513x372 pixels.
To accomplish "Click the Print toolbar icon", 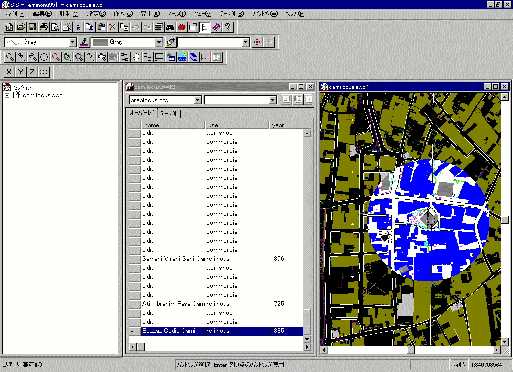I will click(43, 27).
